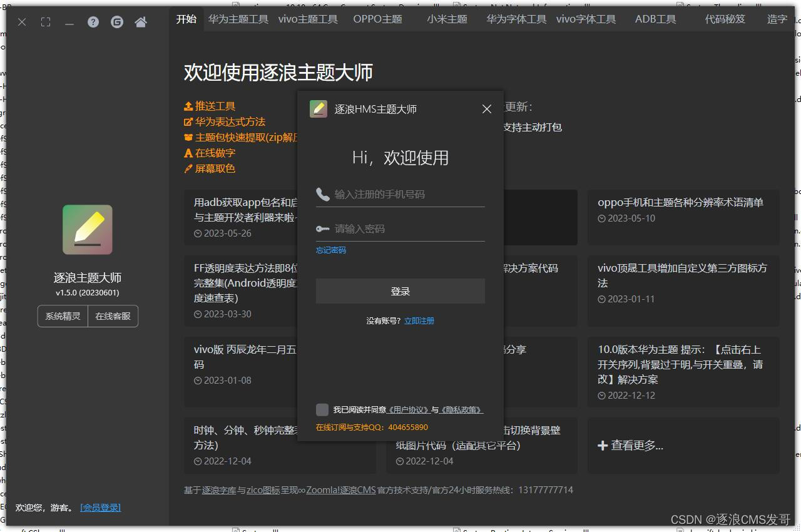Click the fullscreen expand icon
The height and width of the screenshot is (532, 801).
(x=46, y=22)
